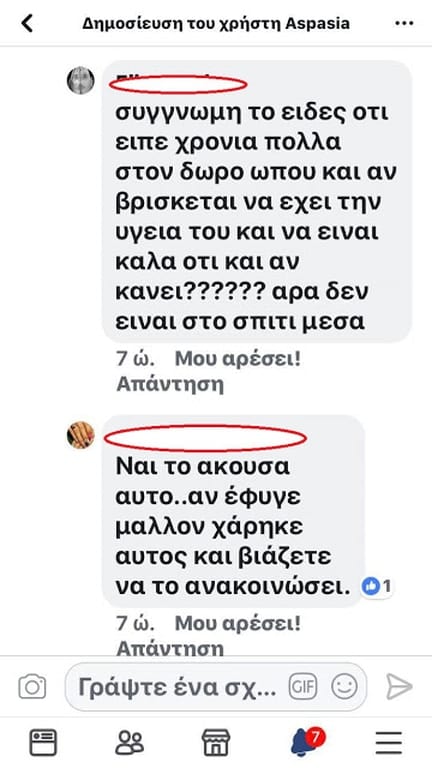This screenshot has height=768, width=432.
Task: Like the first comment with Μου αρέσει!
Action: point(238,360)
